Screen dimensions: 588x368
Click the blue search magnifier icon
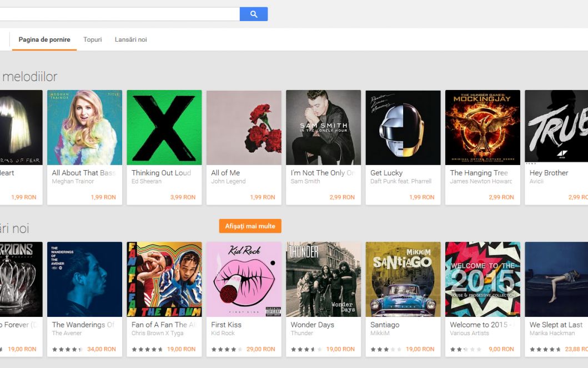(x=253, y=13)
